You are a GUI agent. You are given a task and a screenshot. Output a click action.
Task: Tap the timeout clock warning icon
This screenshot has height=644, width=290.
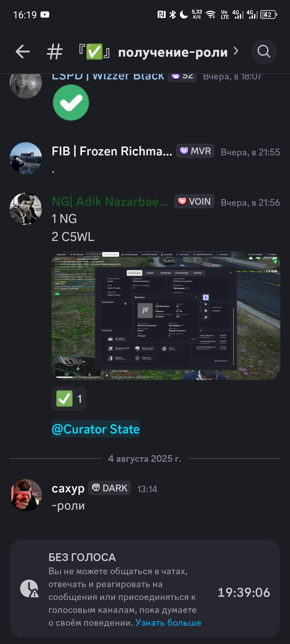click(29, 588)
